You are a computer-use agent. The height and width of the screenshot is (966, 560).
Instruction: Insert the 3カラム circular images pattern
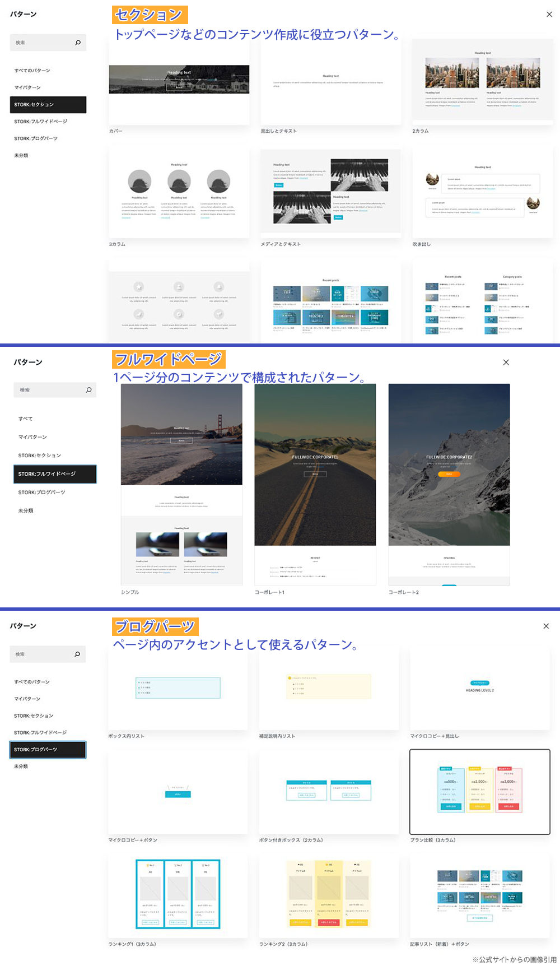pos(179,193)
